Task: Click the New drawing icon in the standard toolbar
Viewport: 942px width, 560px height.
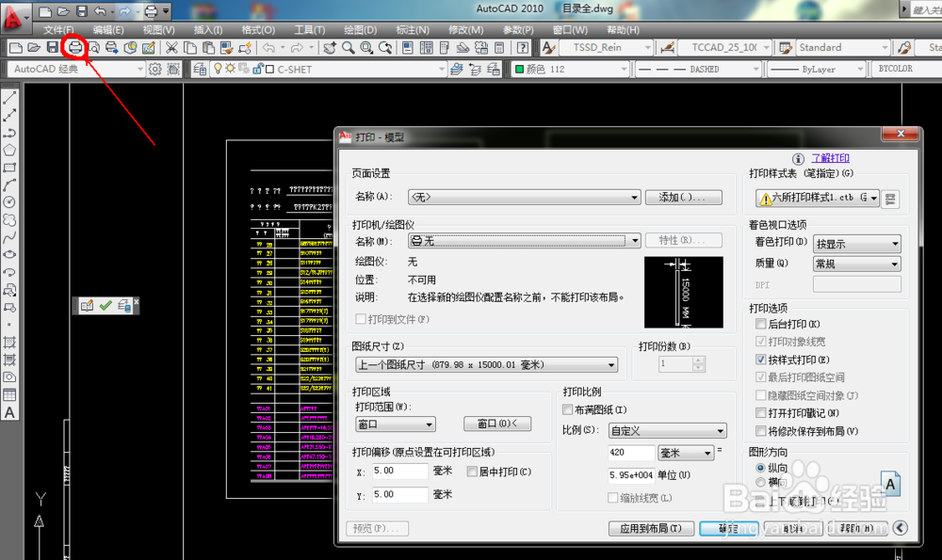Action: [x=16, y=47]
